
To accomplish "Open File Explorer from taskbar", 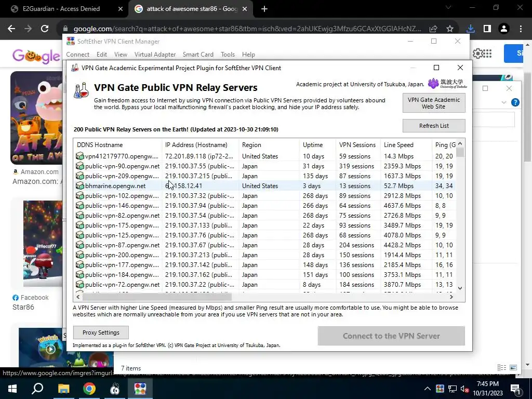I will 63,389.
